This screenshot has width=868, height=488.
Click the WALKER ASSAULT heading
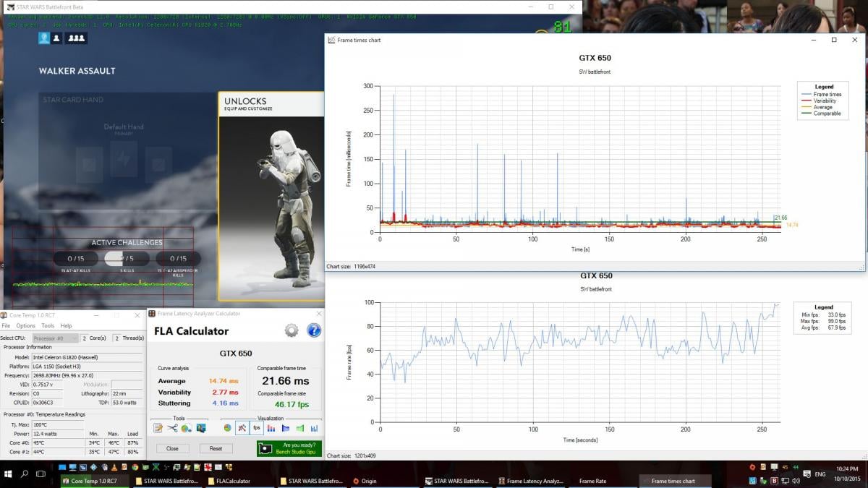tap(77, 71)
